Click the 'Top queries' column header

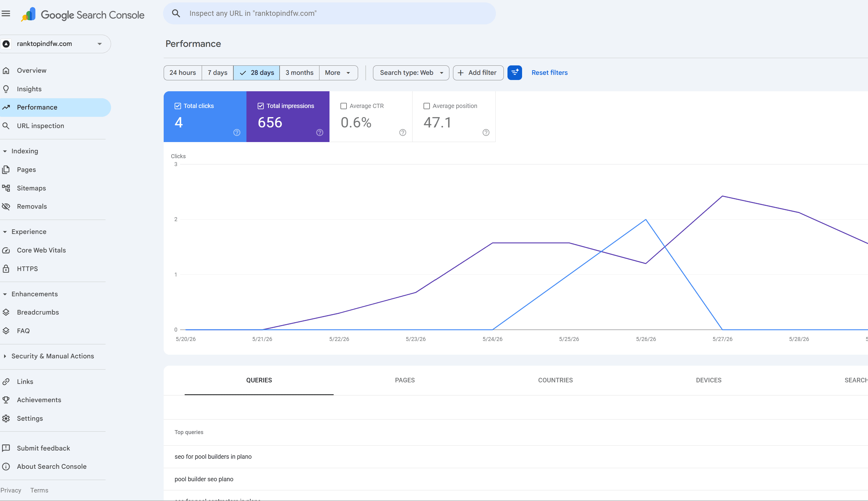pyautogui.click(x=189, y=432)
